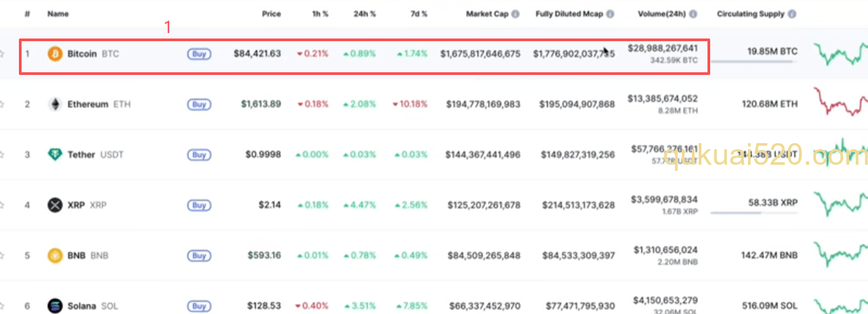Sort by the 1h % column header
Image resolution: width=868 pixels, height=314 pixels.
319,14
